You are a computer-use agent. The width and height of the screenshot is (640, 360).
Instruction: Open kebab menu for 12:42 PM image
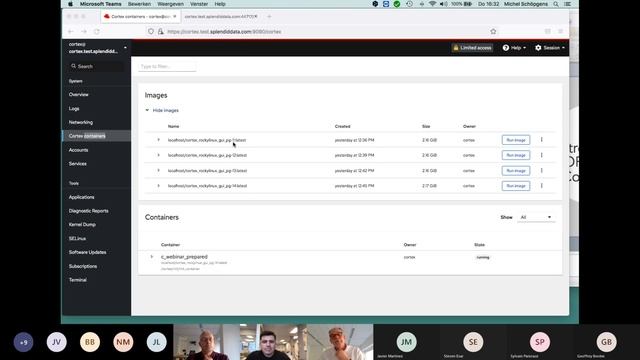[542, 170]
